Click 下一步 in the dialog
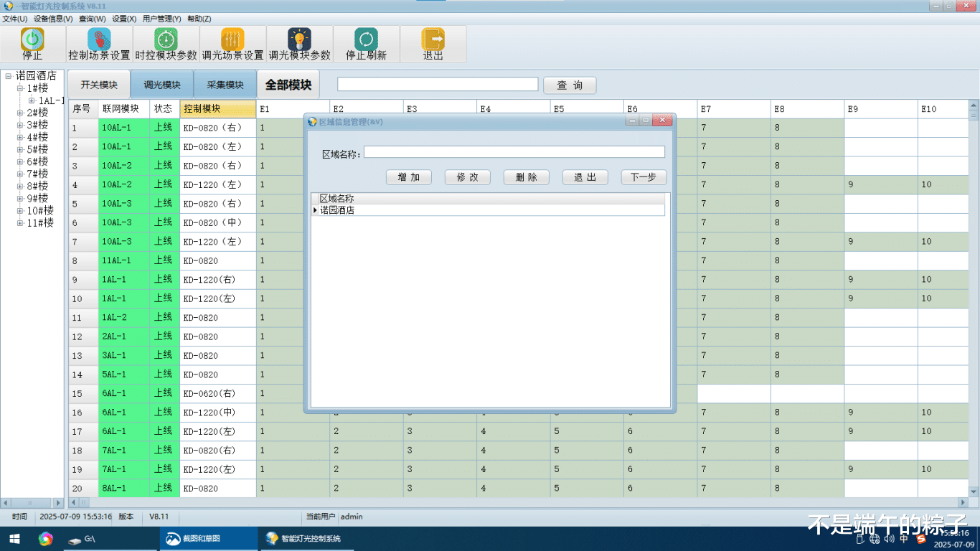980x551 pixels. point(644,177)
